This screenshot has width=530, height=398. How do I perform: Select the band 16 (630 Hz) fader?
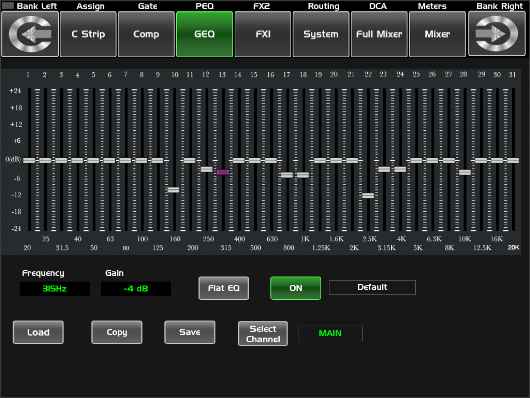(x=271, y=160)
